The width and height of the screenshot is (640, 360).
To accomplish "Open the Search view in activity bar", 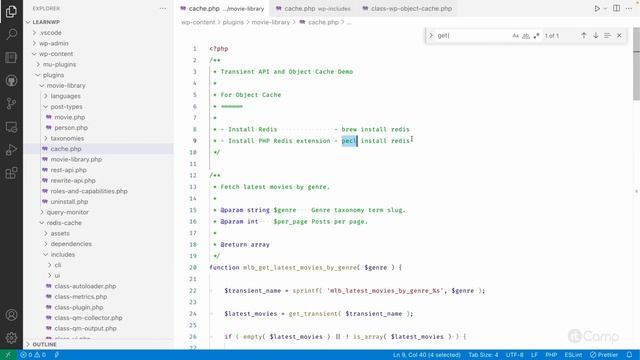I will coord(11,34).
